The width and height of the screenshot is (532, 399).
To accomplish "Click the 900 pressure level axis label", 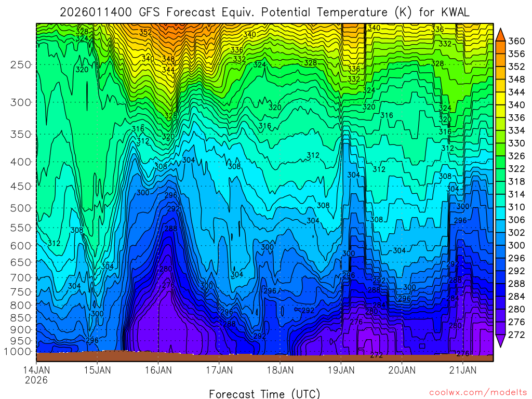I will (x=21, y=329).
